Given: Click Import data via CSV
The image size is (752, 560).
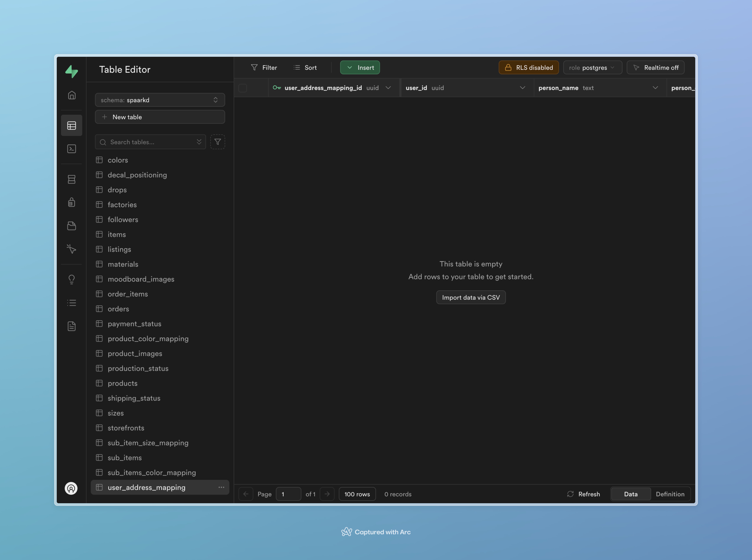Looking at the screenshot, I should pos(471,297).
